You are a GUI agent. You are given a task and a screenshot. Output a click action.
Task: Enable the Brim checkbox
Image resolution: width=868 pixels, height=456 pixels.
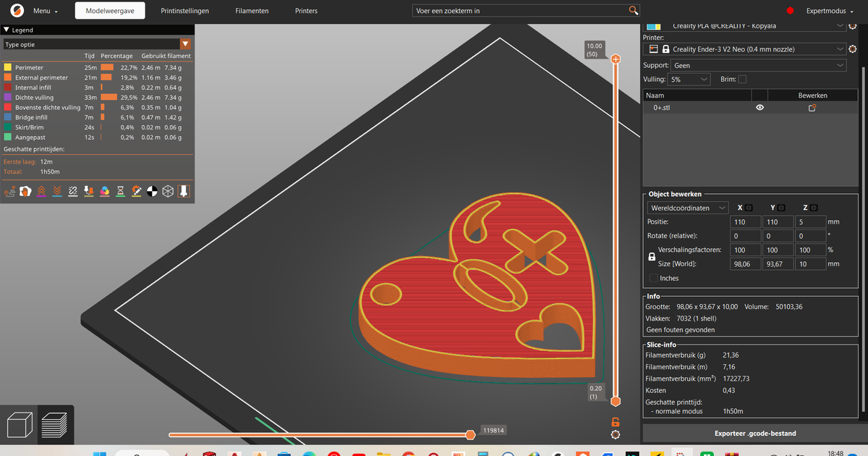click(x=742, y=79)
